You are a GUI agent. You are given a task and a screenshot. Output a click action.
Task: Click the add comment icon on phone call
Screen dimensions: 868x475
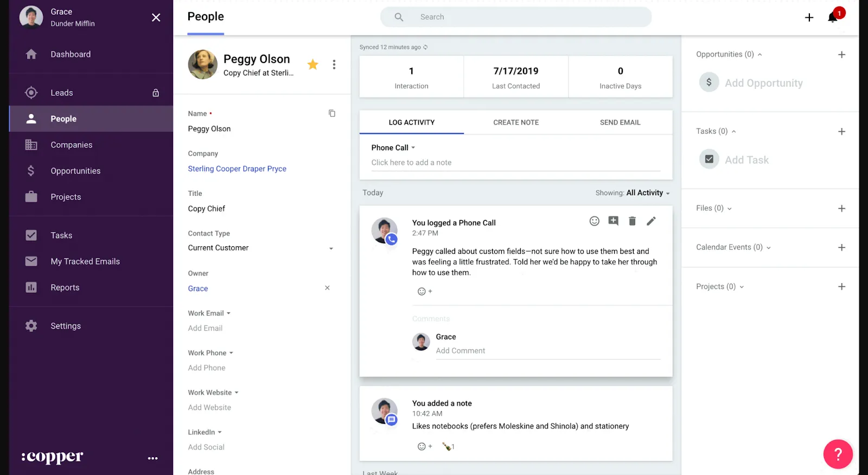(x=613, y=221)
